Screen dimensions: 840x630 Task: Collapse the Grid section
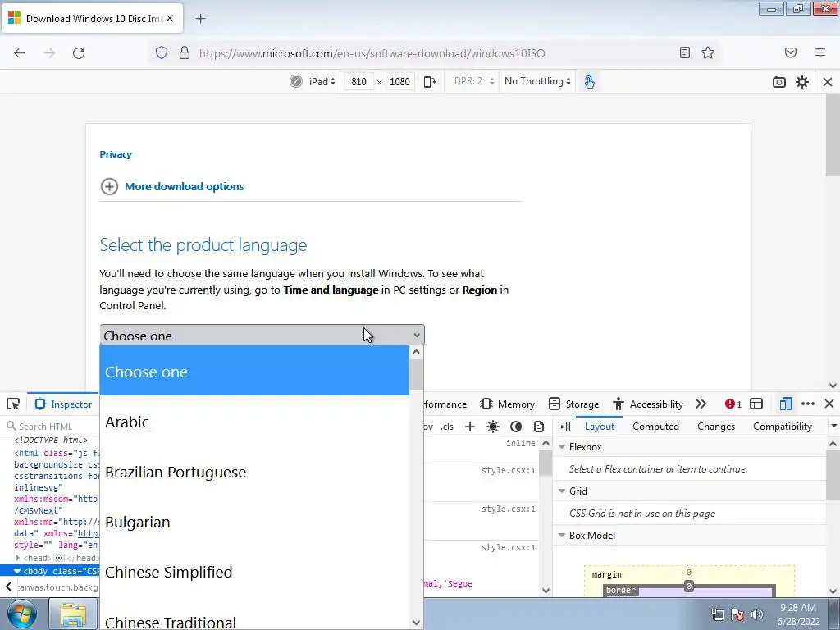(x=562, y=491)
